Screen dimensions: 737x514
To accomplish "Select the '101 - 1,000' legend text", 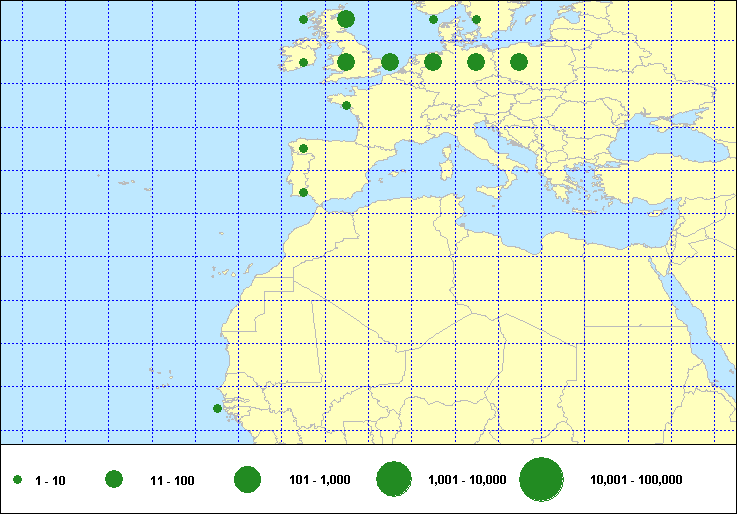I will tap(319, 481).
